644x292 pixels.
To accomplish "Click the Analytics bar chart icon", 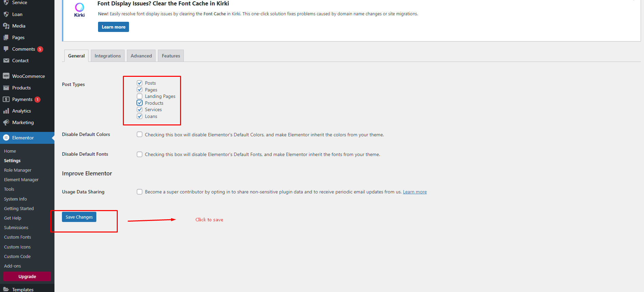I will coord(6,111).
